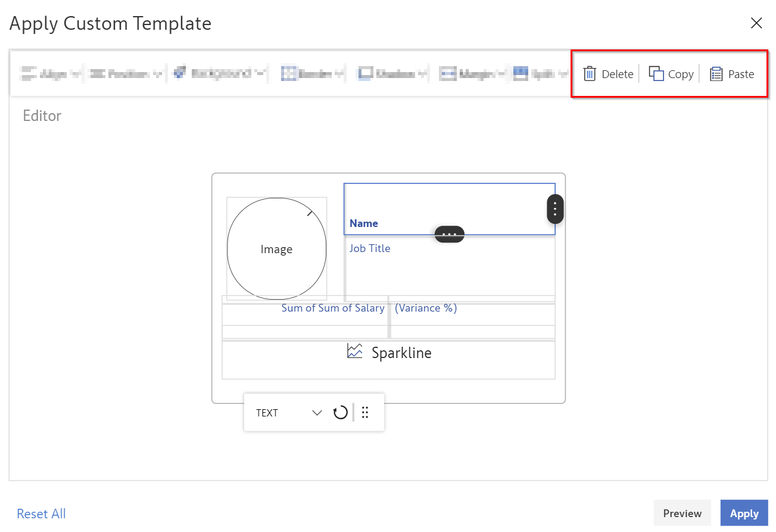Open the Shadow toolbar menu

click(x=392, y=74)
